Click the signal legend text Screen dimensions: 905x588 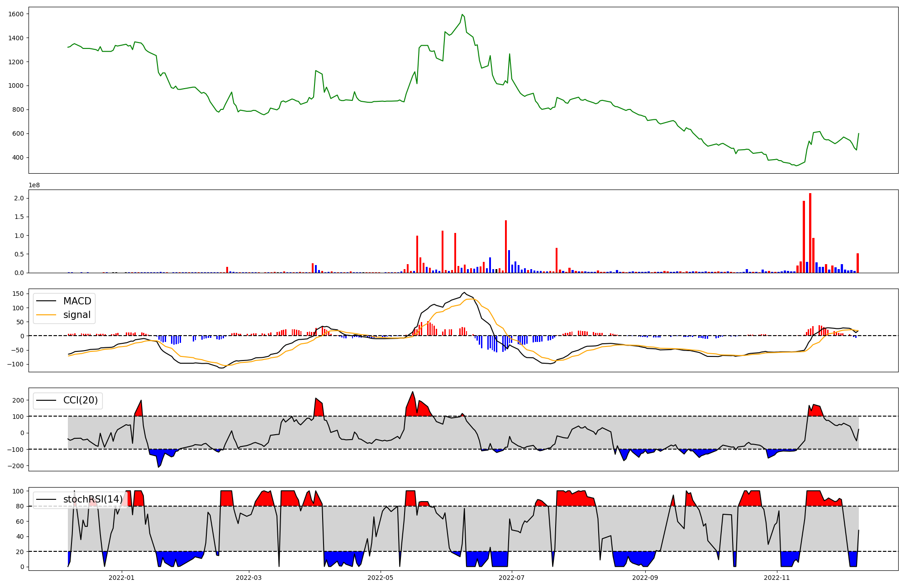click(77, 315)
